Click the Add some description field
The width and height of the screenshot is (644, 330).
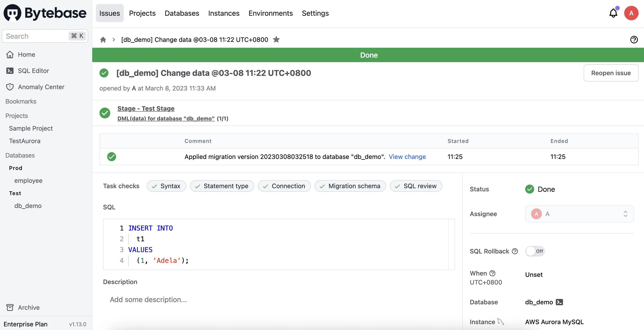(148, 300)
